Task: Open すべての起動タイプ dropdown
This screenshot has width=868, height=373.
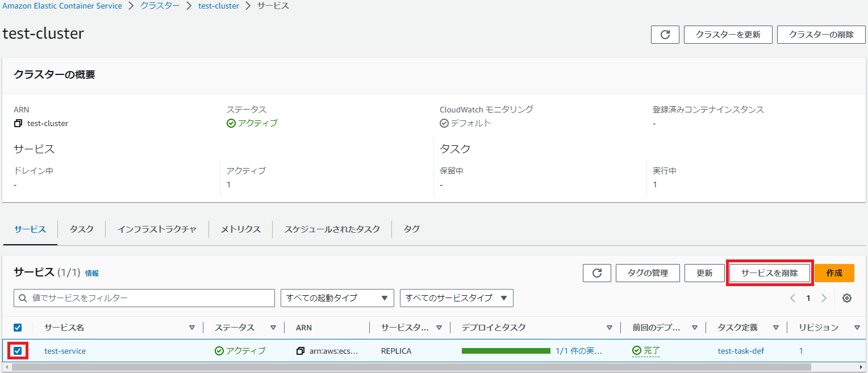Action: tap(337, 298)
